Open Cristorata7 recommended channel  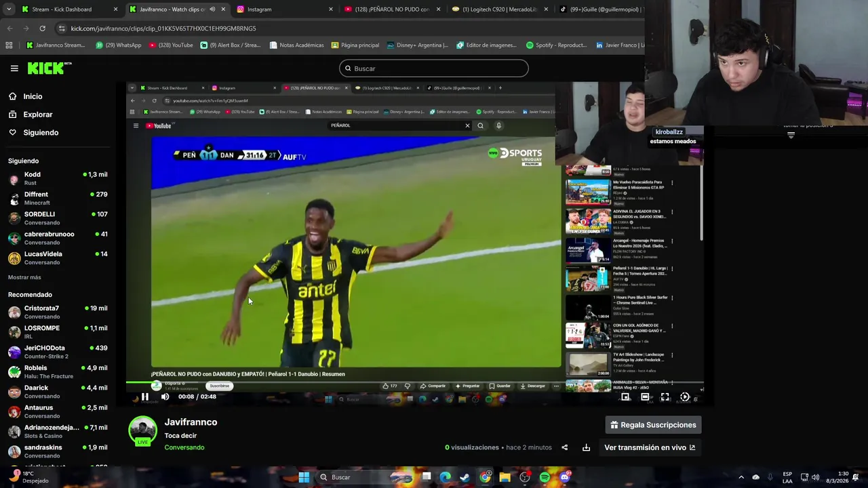tap(58, 312)
